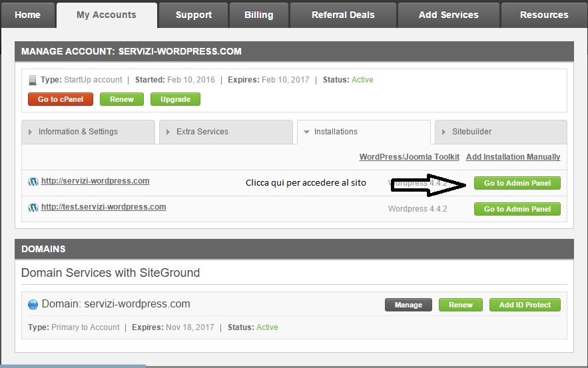
Task: Open the Add Services tab
Action: [449, 15]
